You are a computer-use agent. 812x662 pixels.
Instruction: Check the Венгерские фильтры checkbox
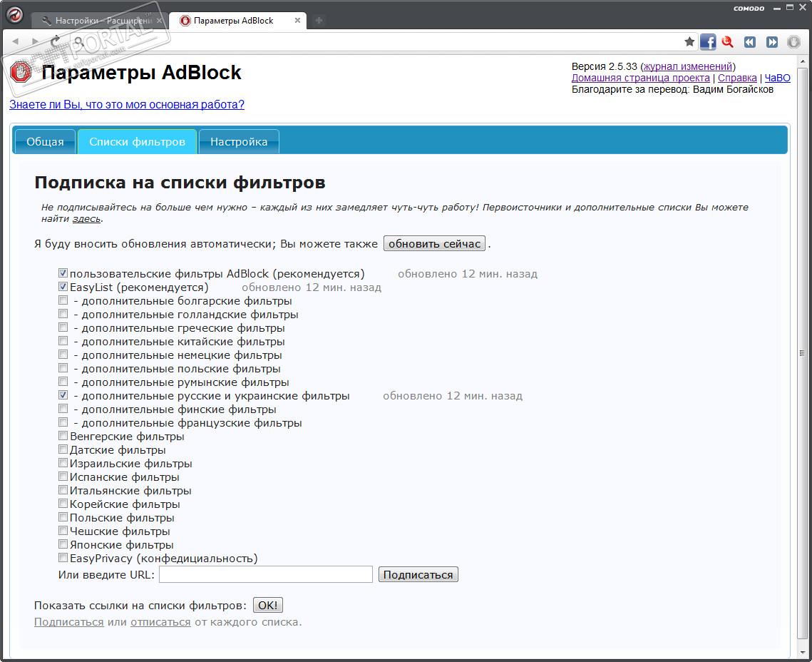pyautogui.click(x=63, y=435)
